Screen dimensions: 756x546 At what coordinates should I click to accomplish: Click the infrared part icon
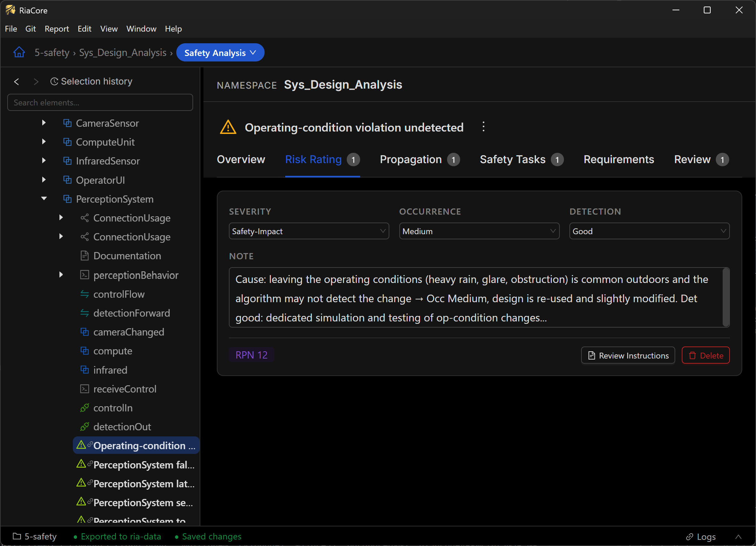coord(85,369)
